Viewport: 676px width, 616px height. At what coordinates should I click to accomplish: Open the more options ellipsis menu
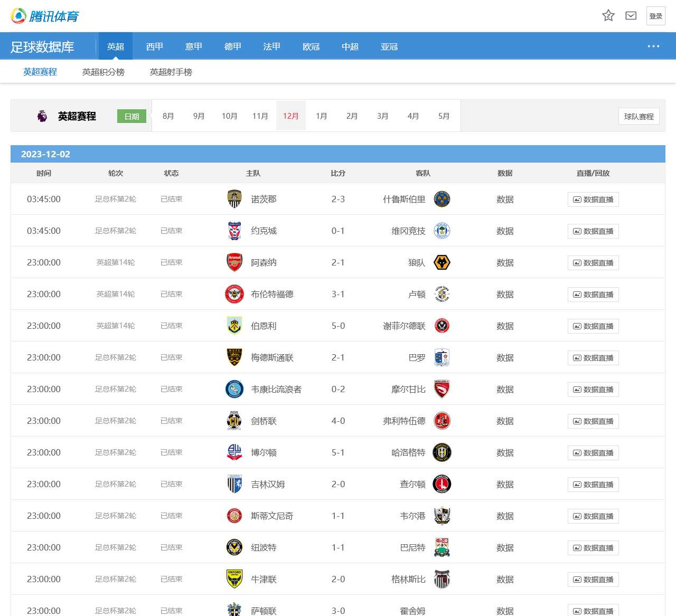pyautogui.click(x=653, y=46)
